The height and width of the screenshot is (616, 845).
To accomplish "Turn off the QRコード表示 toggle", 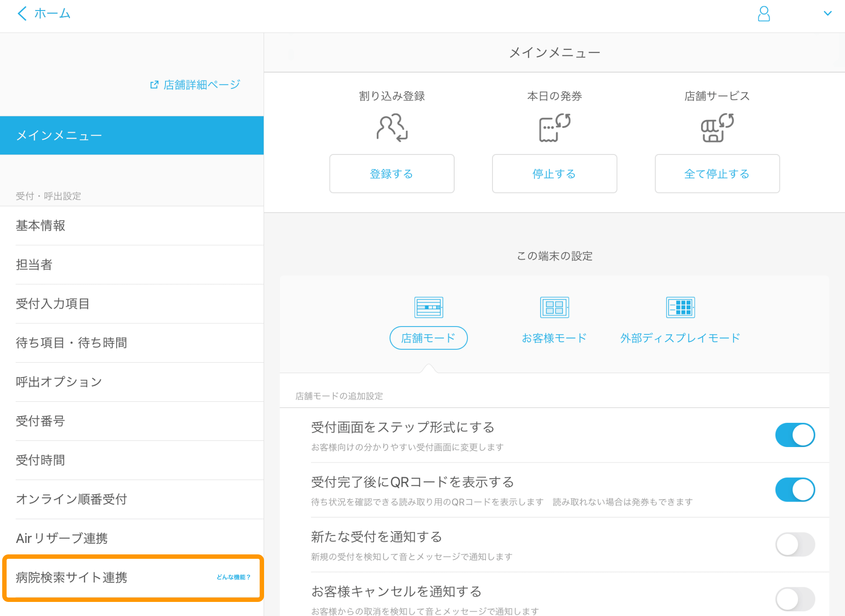I will 795,489.
